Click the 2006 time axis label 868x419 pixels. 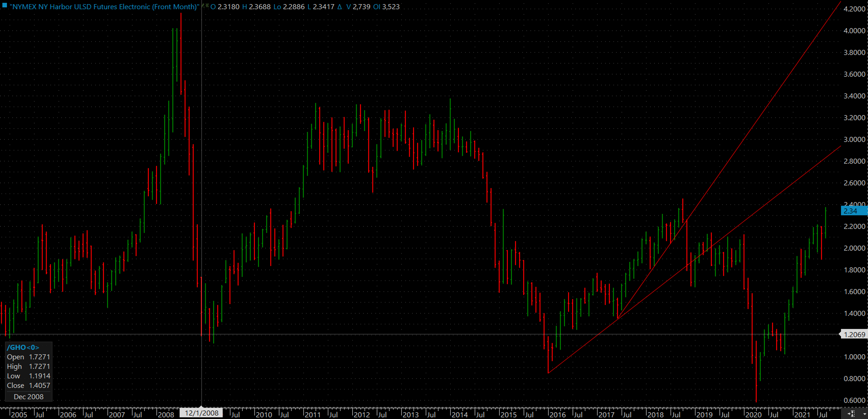point(68,415)
